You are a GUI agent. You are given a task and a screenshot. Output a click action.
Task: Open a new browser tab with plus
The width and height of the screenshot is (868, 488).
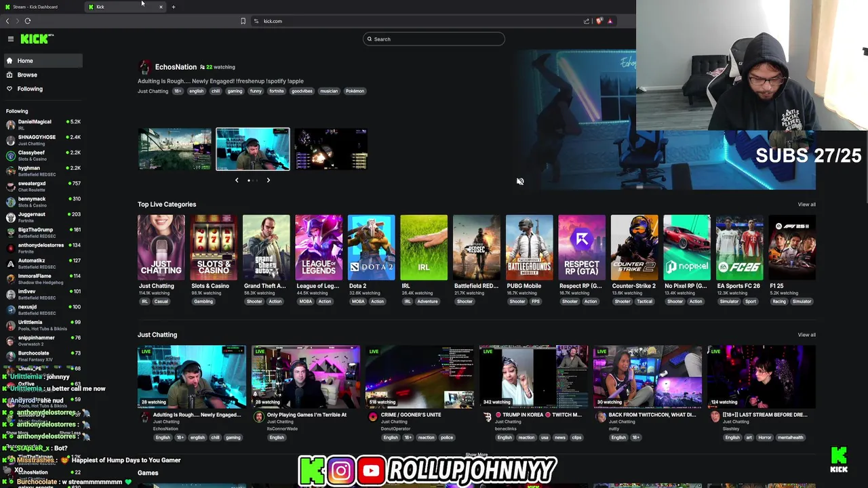coord(174,7)
